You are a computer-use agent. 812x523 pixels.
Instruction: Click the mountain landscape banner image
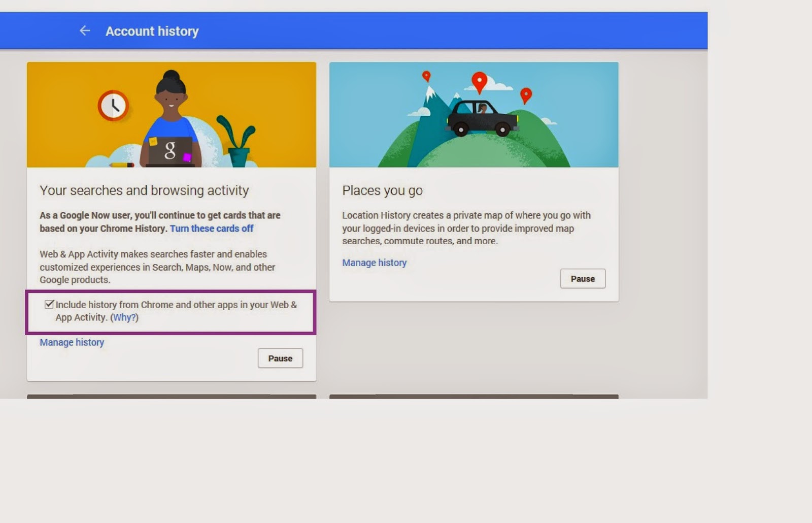pos(474,115)
